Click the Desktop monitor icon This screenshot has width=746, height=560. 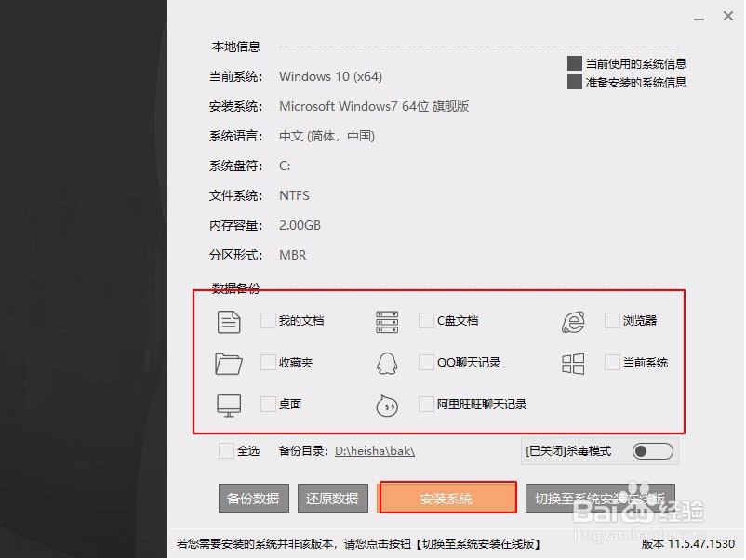click(229, 406)
